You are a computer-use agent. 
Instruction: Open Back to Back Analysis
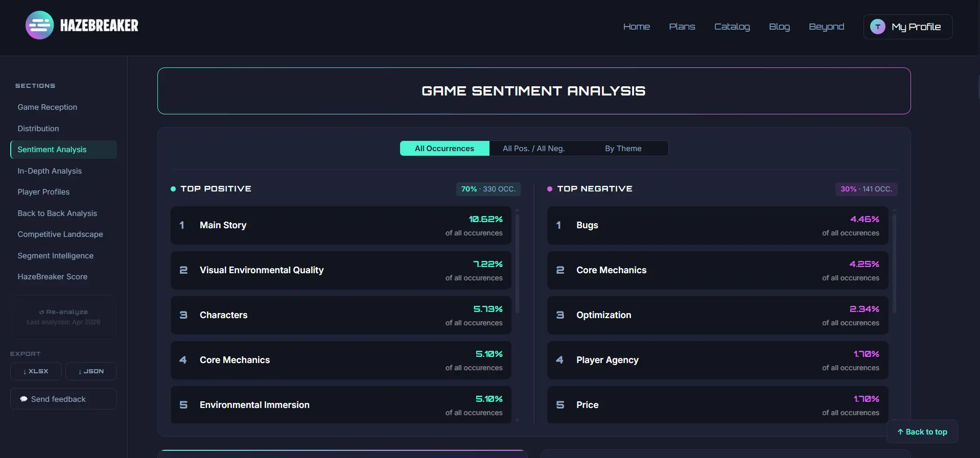[63, 213]
